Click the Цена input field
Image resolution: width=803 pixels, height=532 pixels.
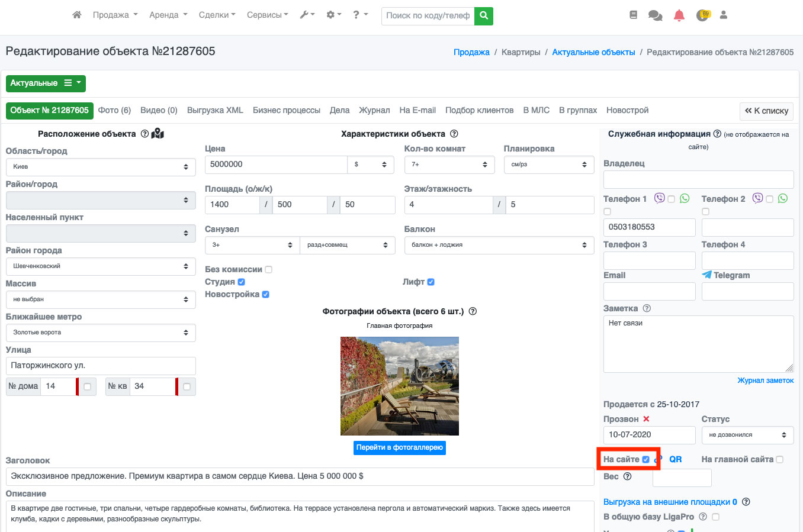click(276, 165)
